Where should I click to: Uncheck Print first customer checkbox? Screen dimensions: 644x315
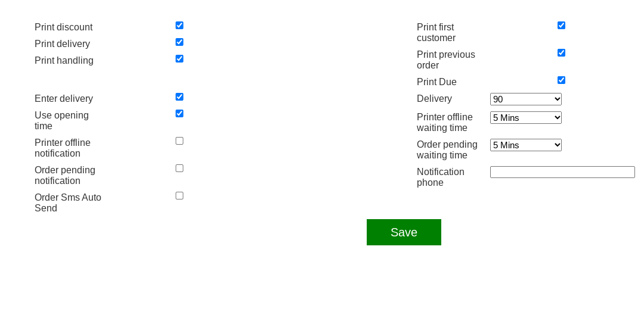[x=561, y=26]
